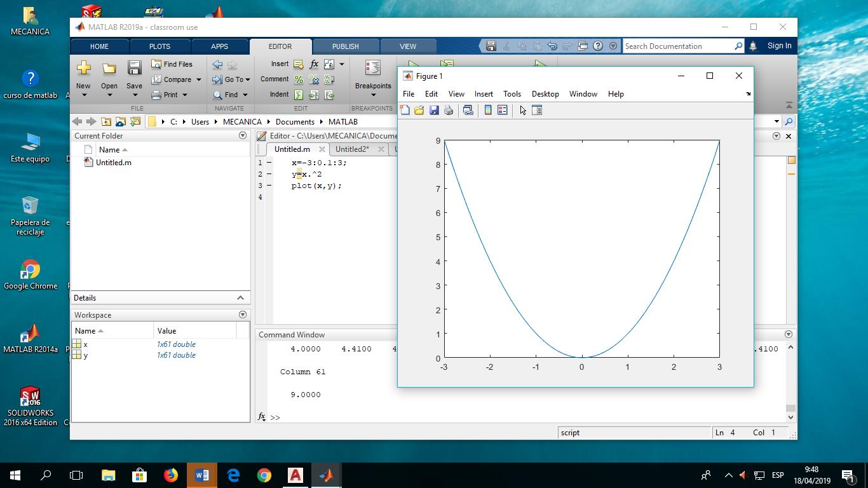
Task: Insert a colorbar into the plot
Action: pos(487,110)
